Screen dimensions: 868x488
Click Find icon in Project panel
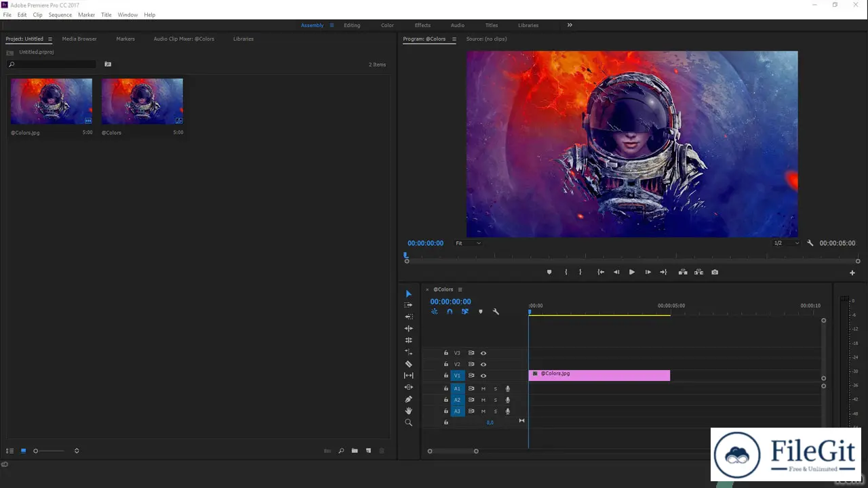click(341, 451)
